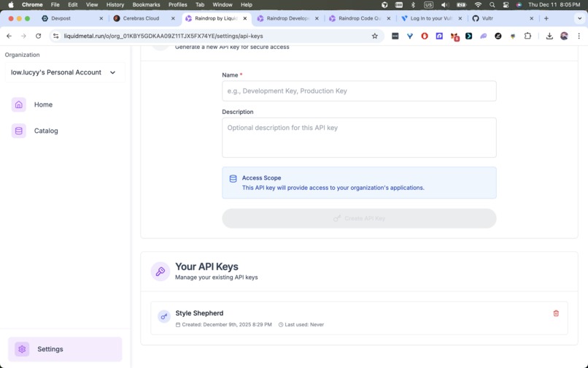The width and height of the screenshot is (588, 368).
Task: Open the View menu
Action: click(x=92, y=5)
